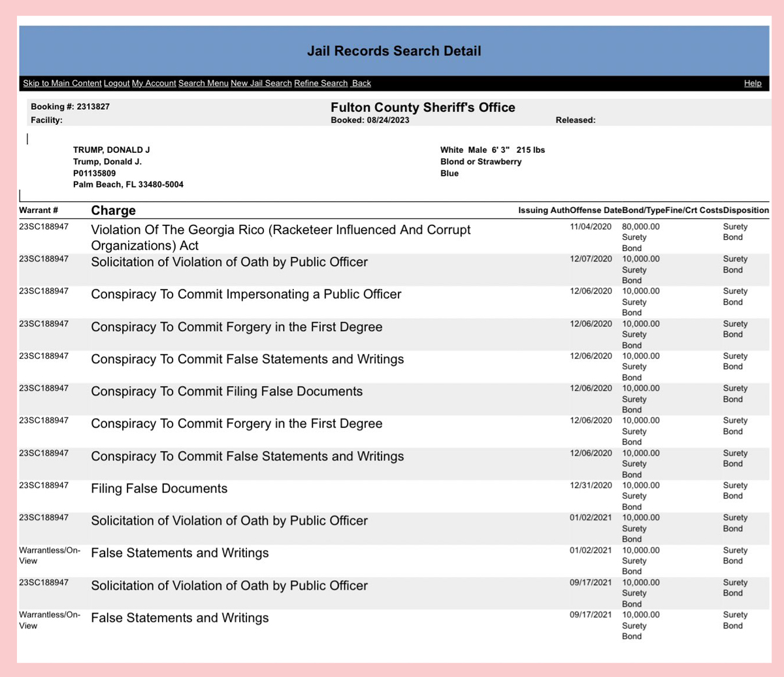Select the Georgia Rico Act charge
Viewport: 784px width, 677px height.
coord(280,238)
